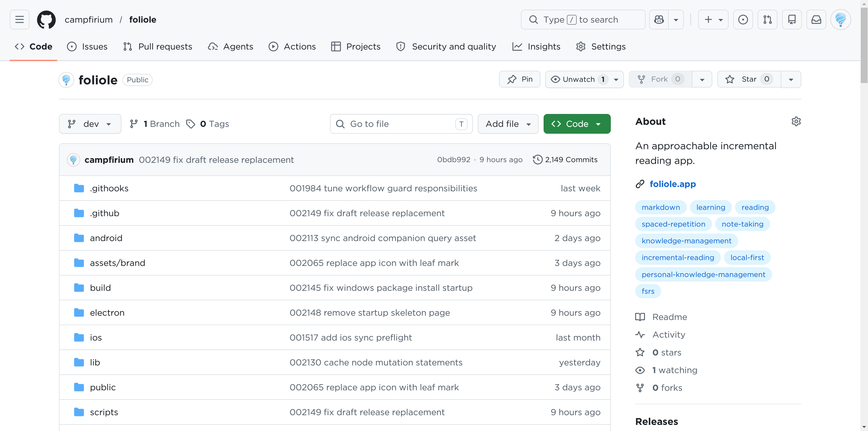Screen dimensions: 868x431
Task: Switch to the Code tab
Action: [33, 47]
